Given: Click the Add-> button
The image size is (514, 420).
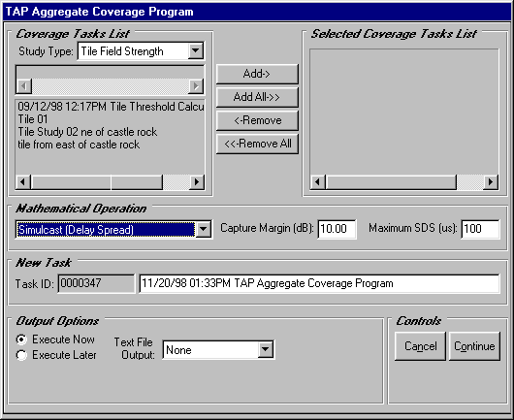Looking at the screenshot, I should (x=257, y=74).
